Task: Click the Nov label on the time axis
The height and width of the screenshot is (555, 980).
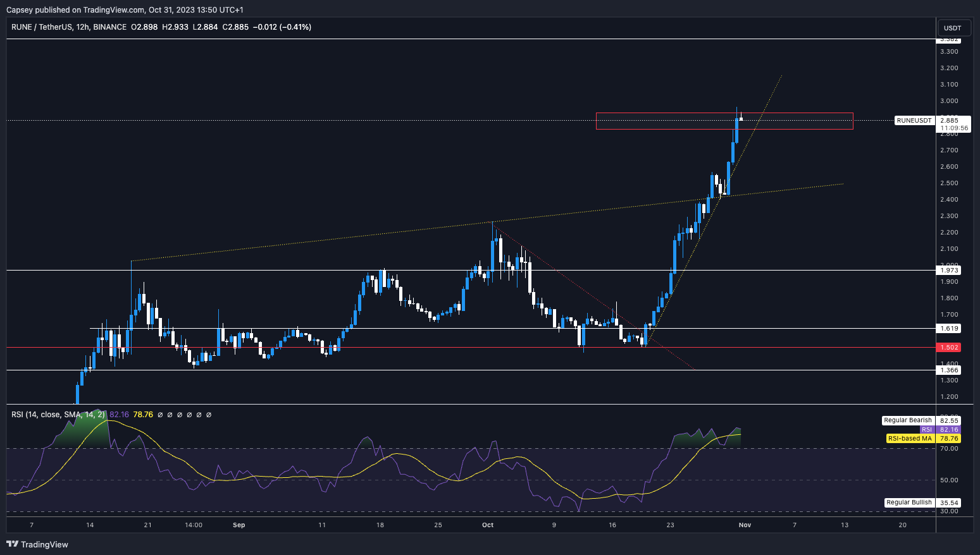Action: [745, 525]
